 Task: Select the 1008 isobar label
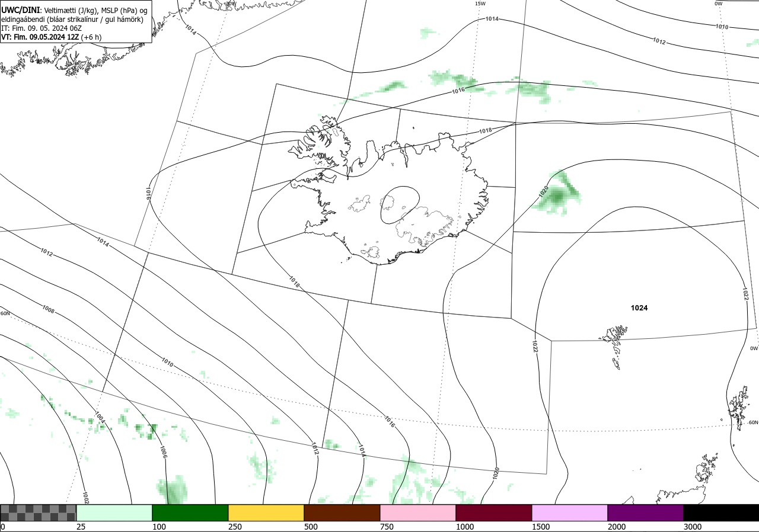49,309
